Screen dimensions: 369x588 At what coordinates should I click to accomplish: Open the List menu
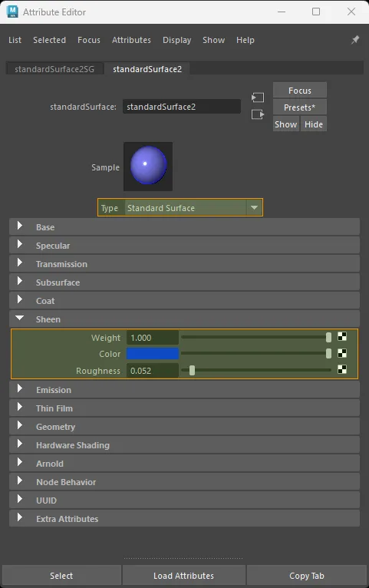click(x=15, y=40)
